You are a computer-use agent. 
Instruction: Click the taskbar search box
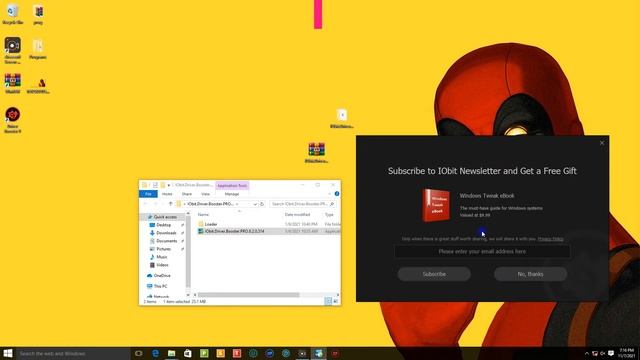click(73, 353)
